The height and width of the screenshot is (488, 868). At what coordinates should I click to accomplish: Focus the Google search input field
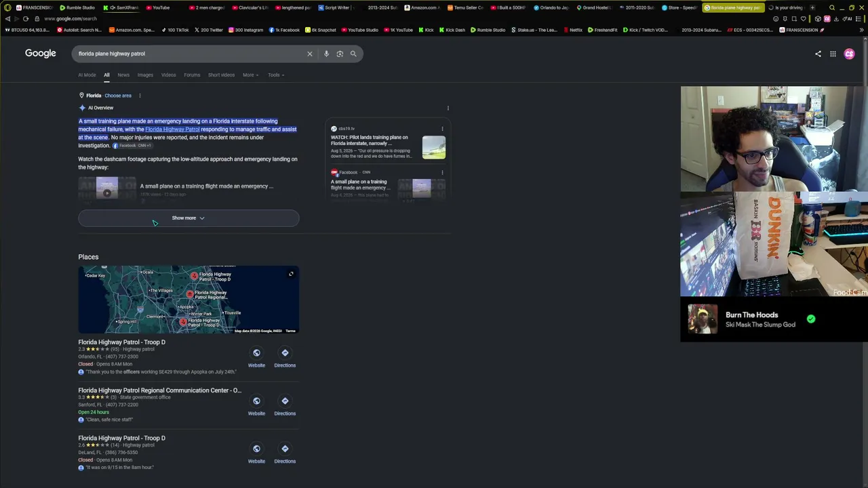coord(190,54)
